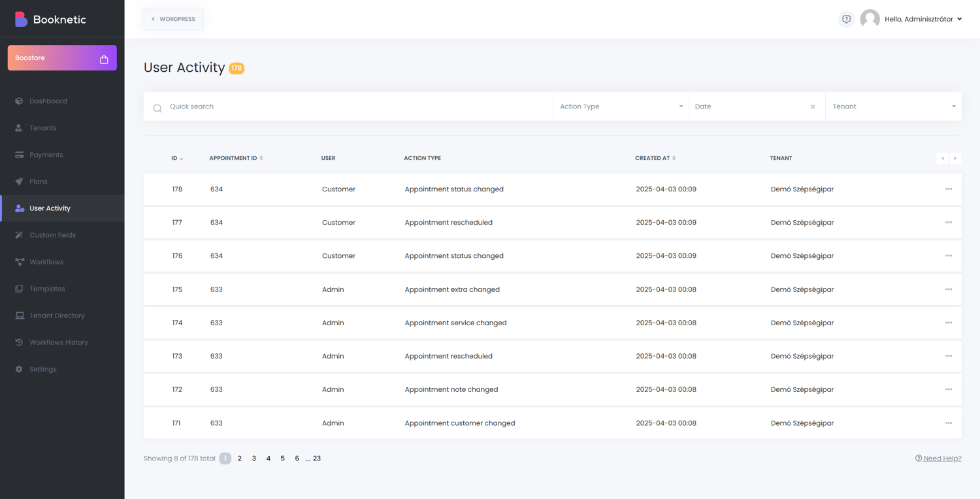Open the Boostore shopping bag icon

[104, 59]
